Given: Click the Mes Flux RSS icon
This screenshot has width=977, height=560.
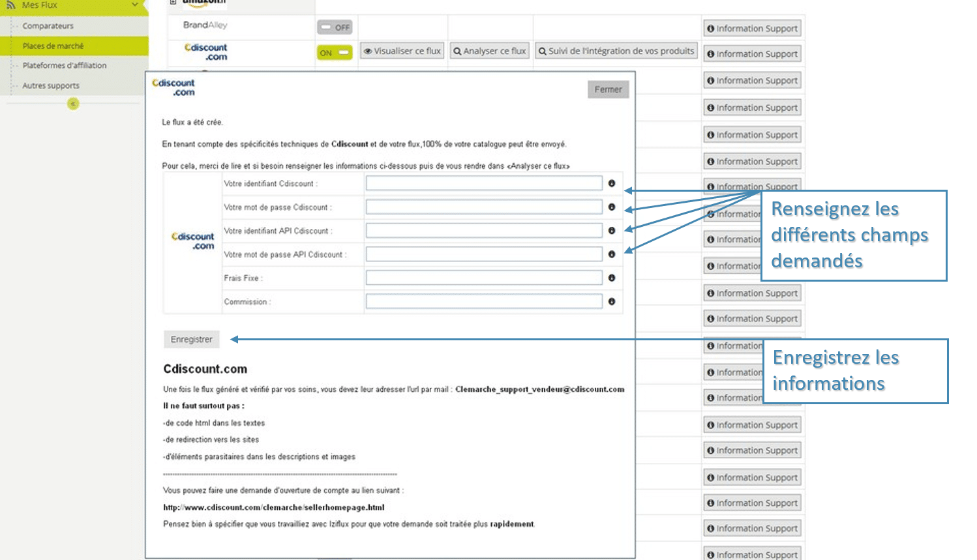Looking at the screenshot, I should 10,5.
